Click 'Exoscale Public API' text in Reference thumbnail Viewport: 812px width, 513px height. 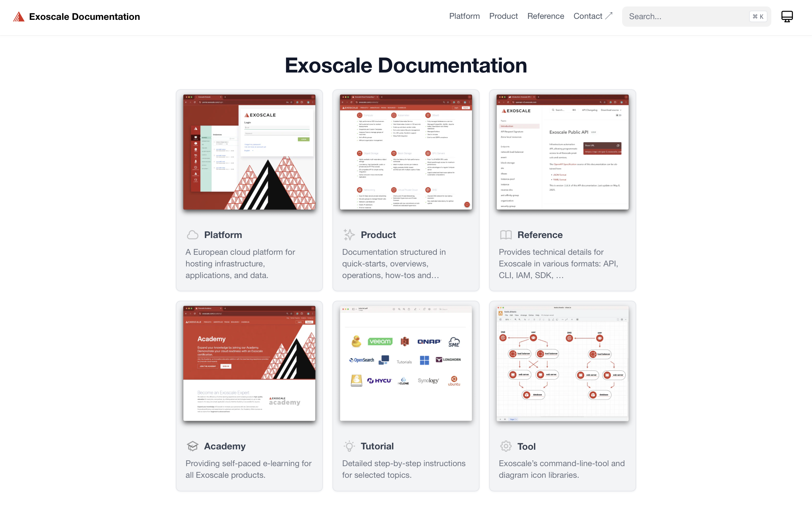pyautogui.click(x=568, y=132)
